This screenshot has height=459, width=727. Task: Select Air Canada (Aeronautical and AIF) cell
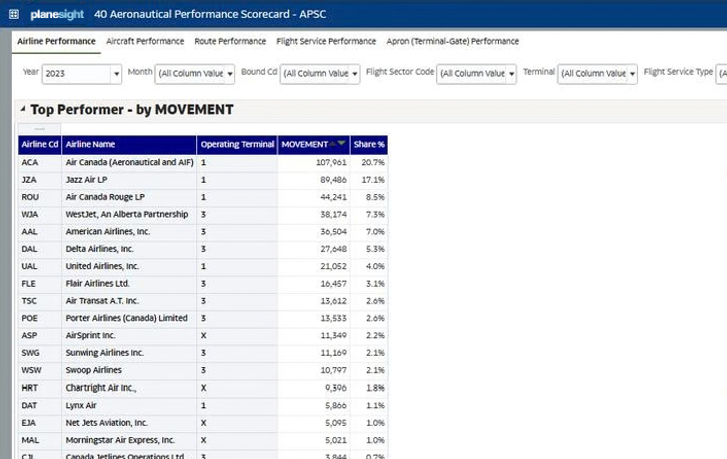(x=129, y=162)
